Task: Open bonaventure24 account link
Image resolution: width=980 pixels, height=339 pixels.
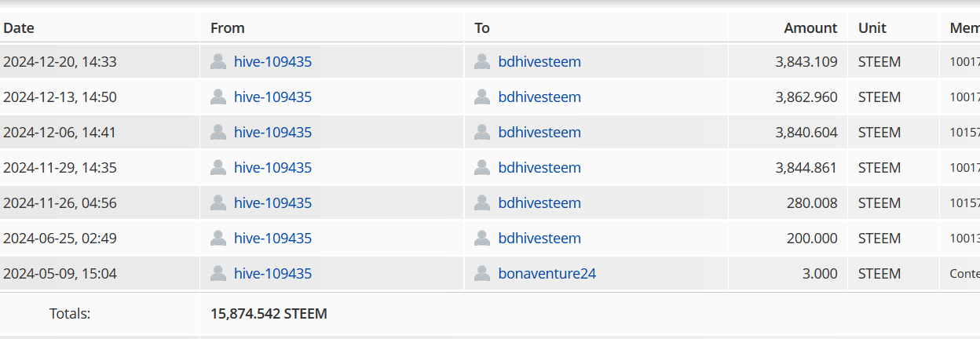Action: point(547,274)
